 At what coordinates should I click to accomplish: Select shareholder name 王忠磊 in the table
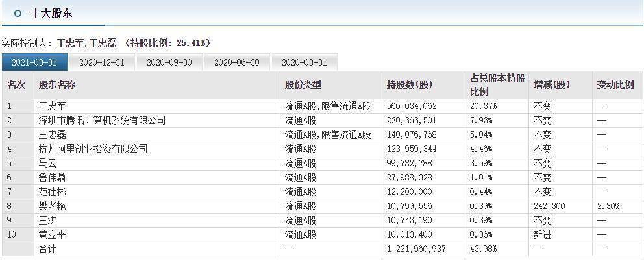click(x=52, y=135)
